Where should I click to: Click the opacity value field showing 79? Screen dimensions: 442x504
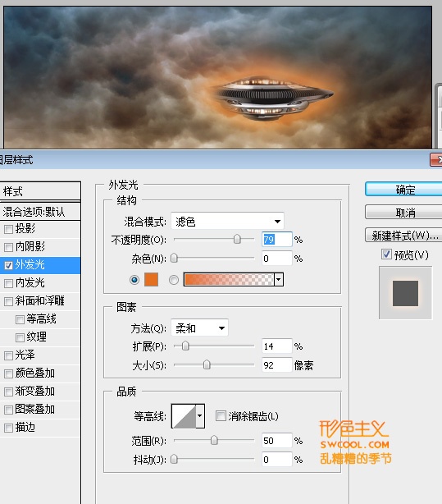pyautogui.click(x=277, y=240)
